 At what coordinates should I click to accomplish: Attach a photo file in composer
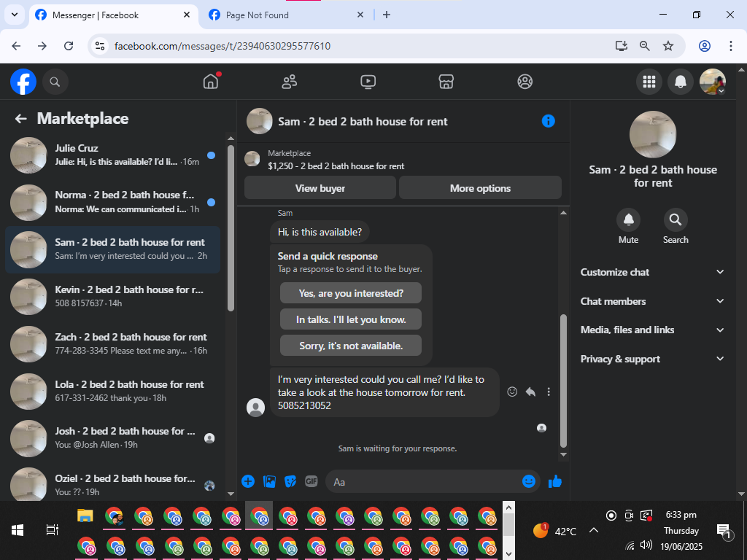click(270, 481)
